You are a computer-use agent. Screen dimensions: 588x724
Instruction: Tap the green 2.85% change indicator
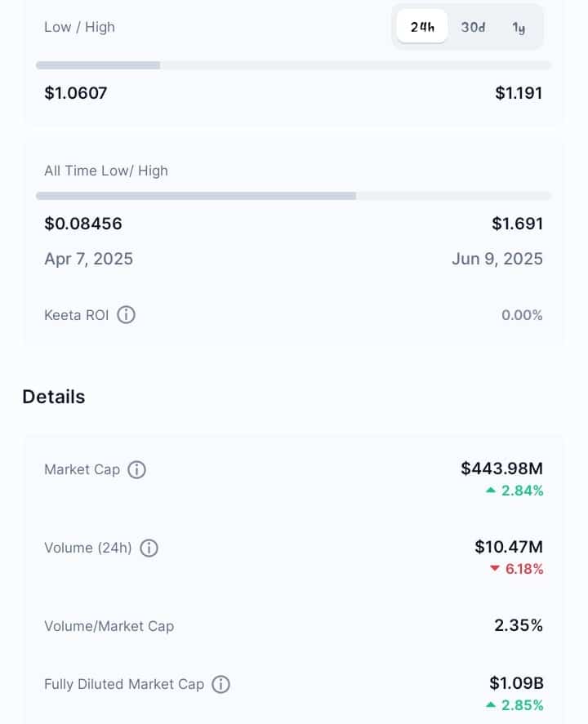pyautogui.click(x=514, y=705)
